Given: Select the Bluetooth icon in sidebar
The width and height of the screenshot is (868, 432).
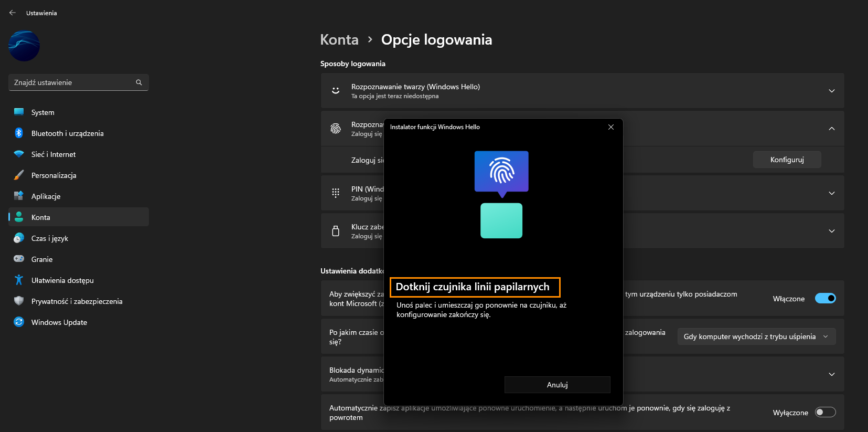Looking at the screenshot, I should click(x=19, y=133).
